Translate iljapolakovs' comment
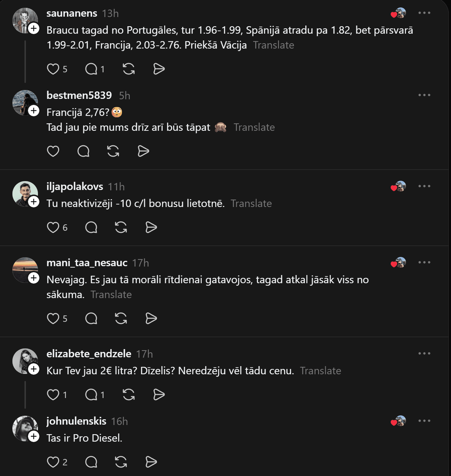Viewport: 451px width, 476px height. coord(251,203)
